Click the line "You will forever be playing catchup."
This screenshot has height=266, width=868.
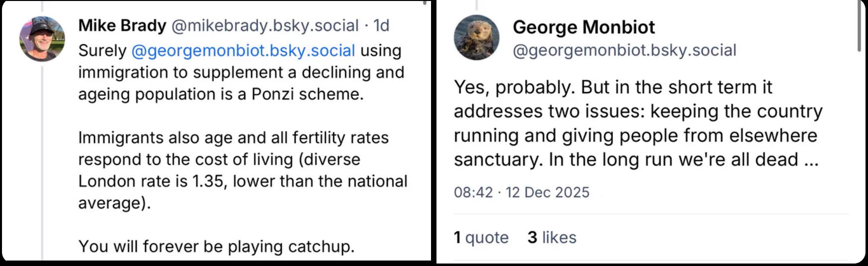click(x=216, y=246)
